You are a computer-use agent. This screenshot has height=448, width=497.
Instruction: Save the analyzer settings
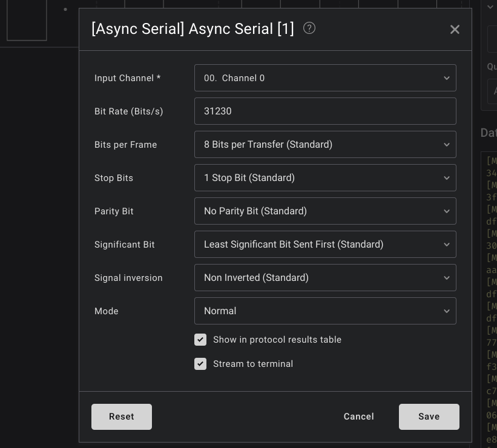[x=429, y=417]
